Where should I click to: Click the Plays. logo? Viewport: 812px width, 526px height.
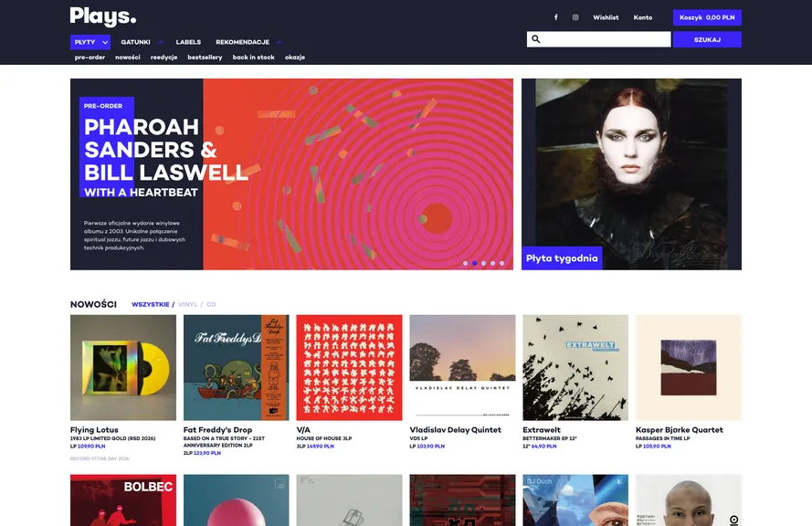[x=103, y=16]
